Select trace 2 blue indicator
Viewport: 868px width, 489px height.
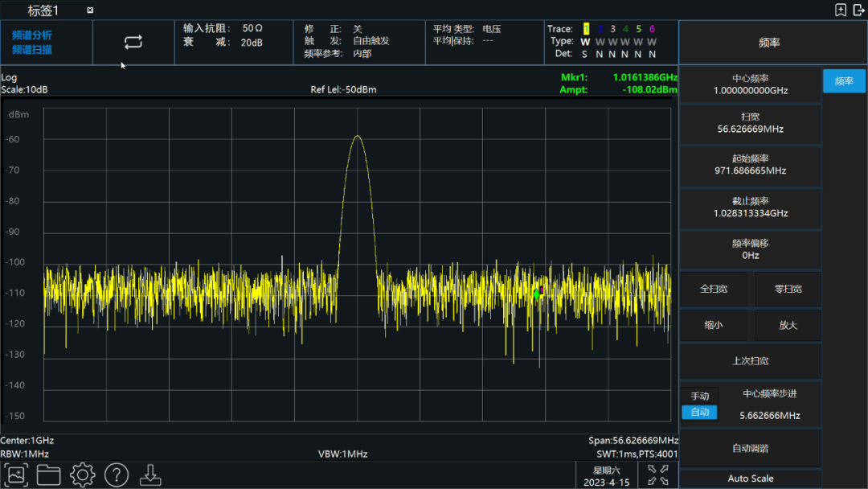pos(600,29)
